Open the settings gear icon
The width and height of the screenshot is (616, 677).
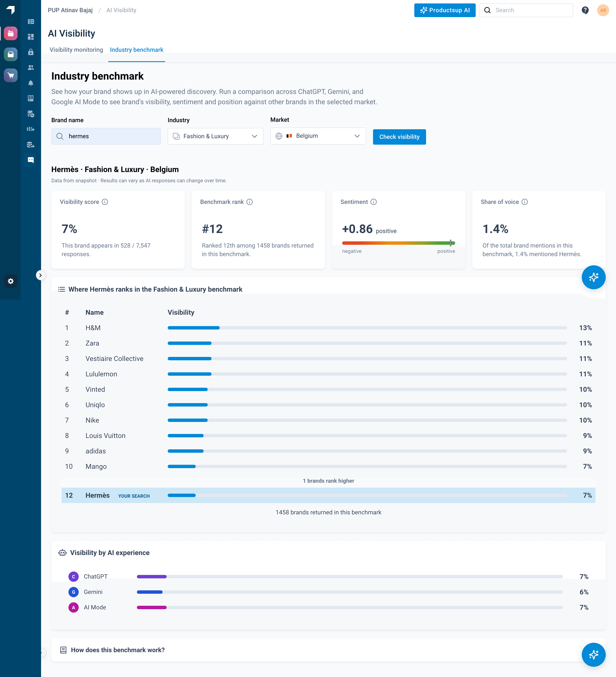coord(11,281)
